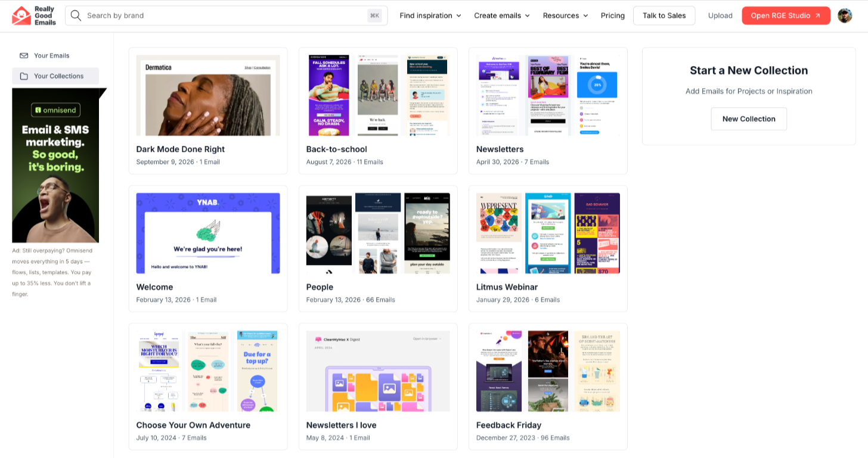
Task: Expand the Create emails menu
Action: [502, 15]
